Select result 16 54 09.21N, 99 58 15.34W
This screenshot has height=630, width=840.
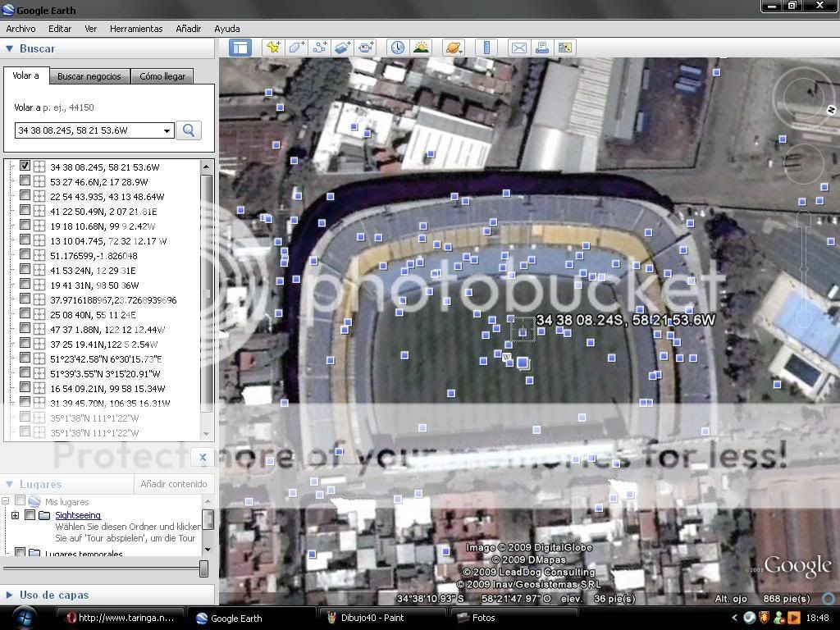tap(107, 389)
